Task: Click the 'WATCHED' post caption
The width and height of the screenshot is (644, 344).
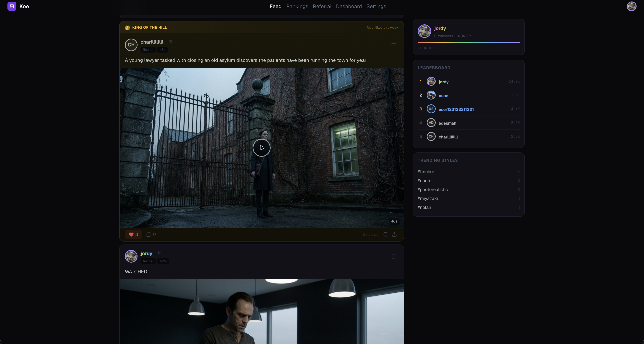Action: click(136, 272)
